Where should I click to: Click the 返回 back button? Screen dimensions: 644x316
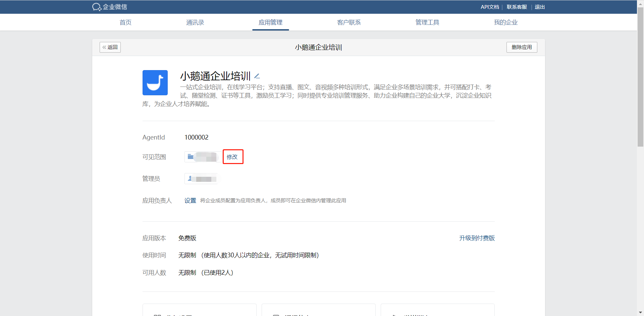coord(110,47)
